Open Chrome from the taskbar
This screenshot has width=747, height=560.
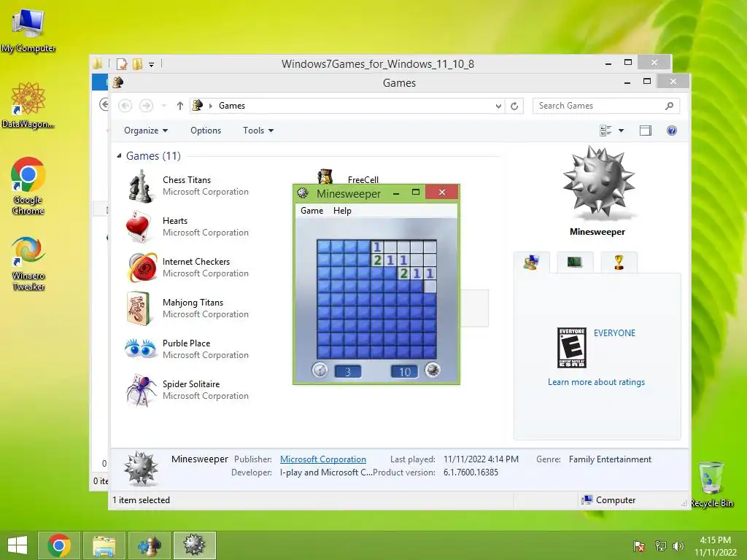click(59, 545)
